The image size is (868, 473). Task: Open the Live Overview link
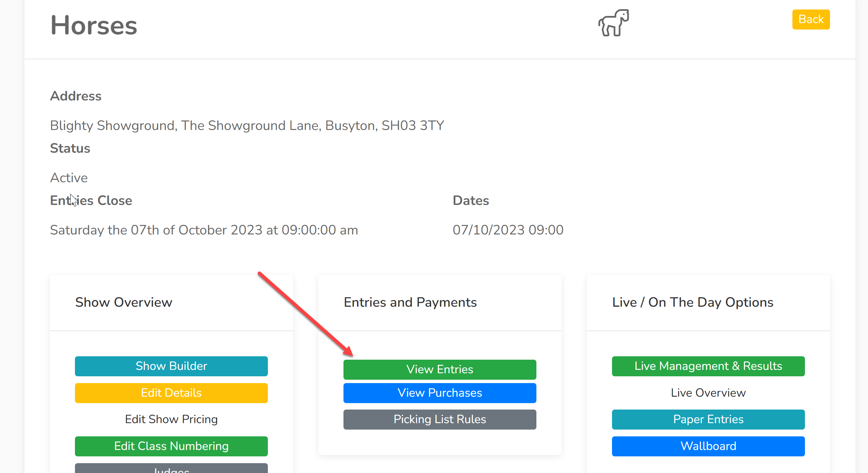click(708, 393)
